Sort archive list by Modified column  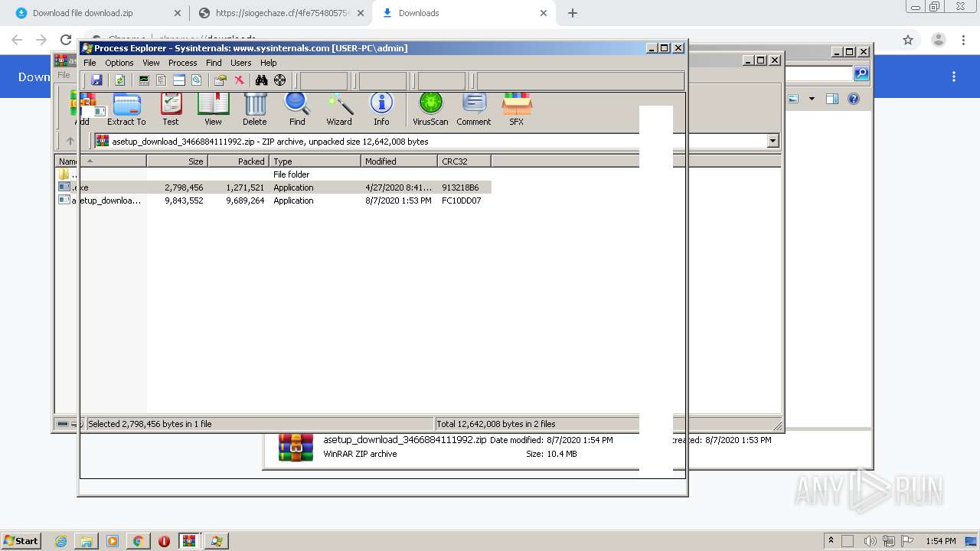point(399,161)
